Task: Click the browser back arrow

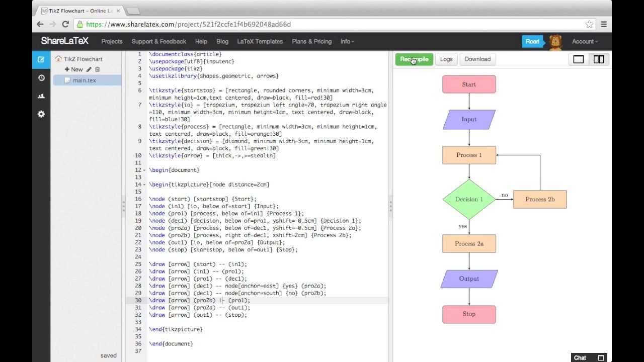Action: click(40, 24)
